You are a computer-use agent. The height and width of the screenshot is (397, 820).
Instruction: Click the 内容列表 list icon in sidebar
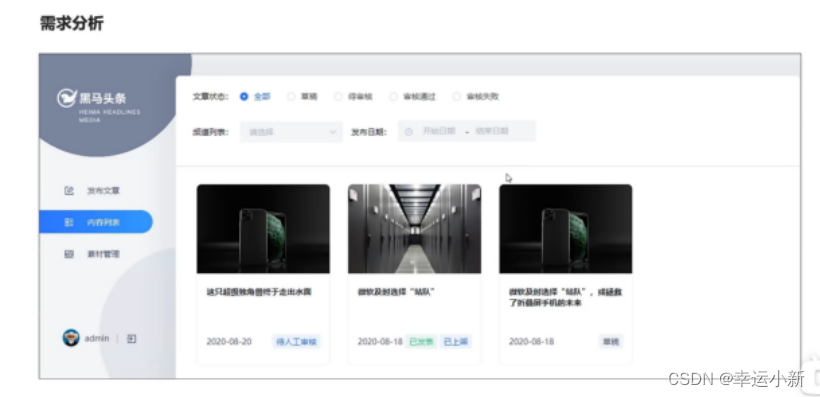69,222
